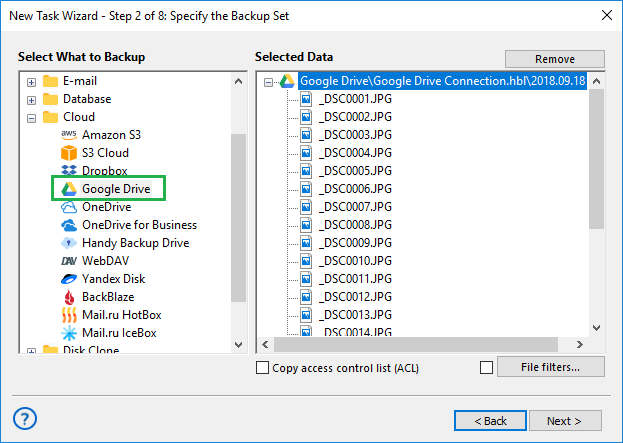
Task: Click the image file icon for _DSC0003.JPG
Action: pos(306,135)
